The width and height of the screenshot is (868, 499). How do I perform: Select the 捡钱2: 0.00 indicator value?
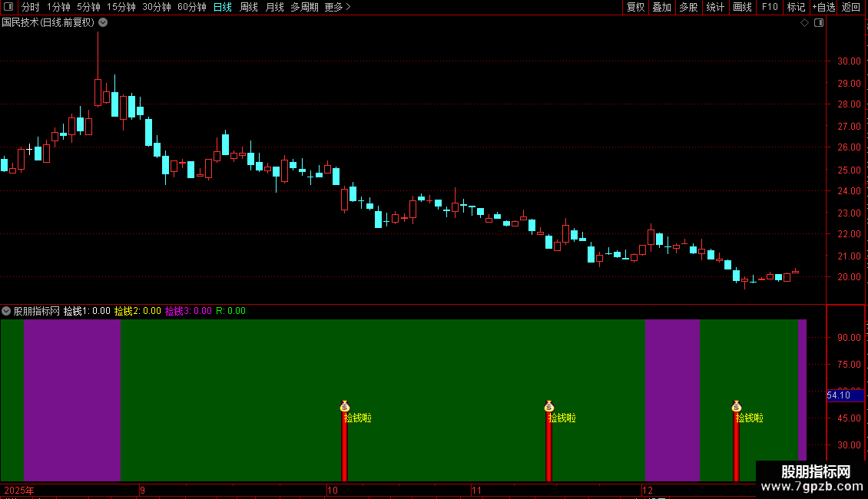137,311
